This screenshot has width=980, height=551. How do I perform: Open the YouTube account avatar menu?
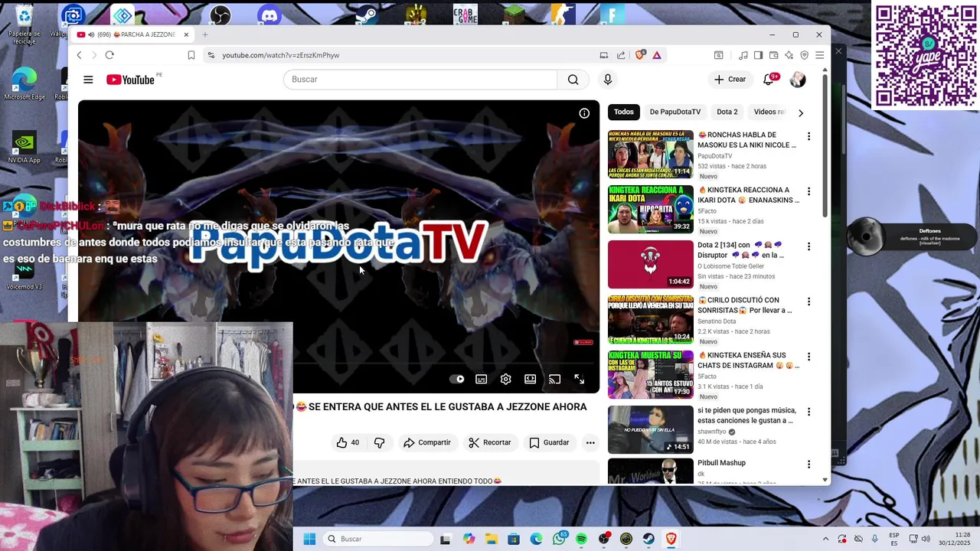tap(798, 80)
